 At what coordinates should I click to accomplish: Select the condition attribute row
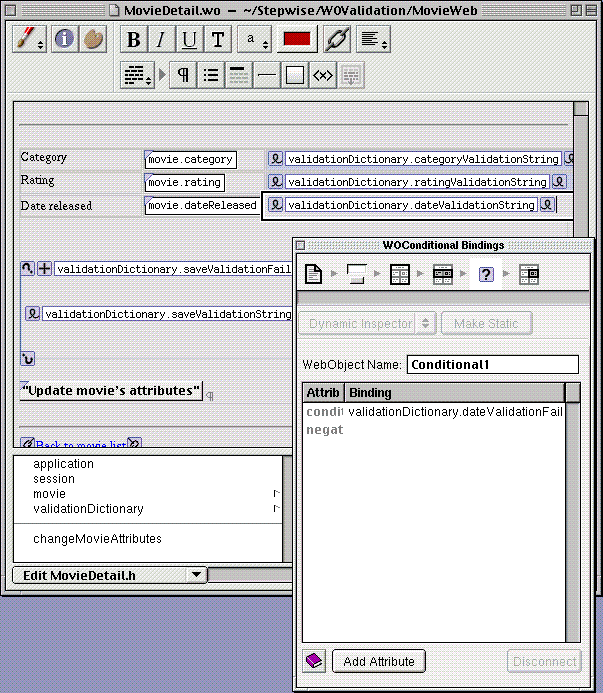pyautogui.click(x=434, y=412)
